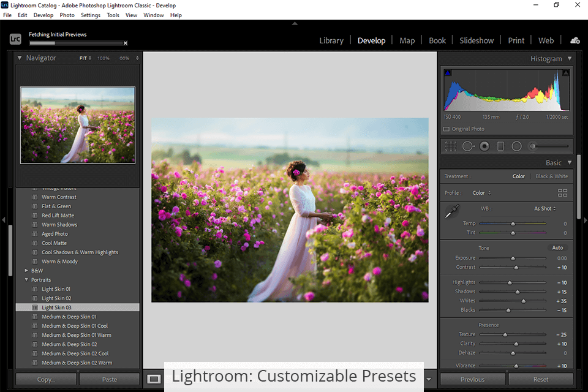Toggle the shadow clipping indicator in histogram
Screen dimensions: 588x392
(448, 73)
